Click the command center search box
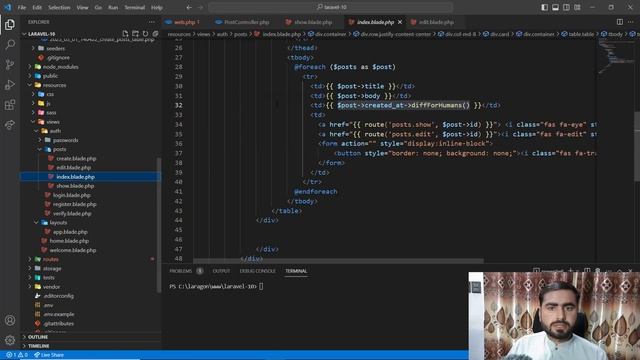The width and height of the screenshot is (640, 360). (x=331, y=7)
